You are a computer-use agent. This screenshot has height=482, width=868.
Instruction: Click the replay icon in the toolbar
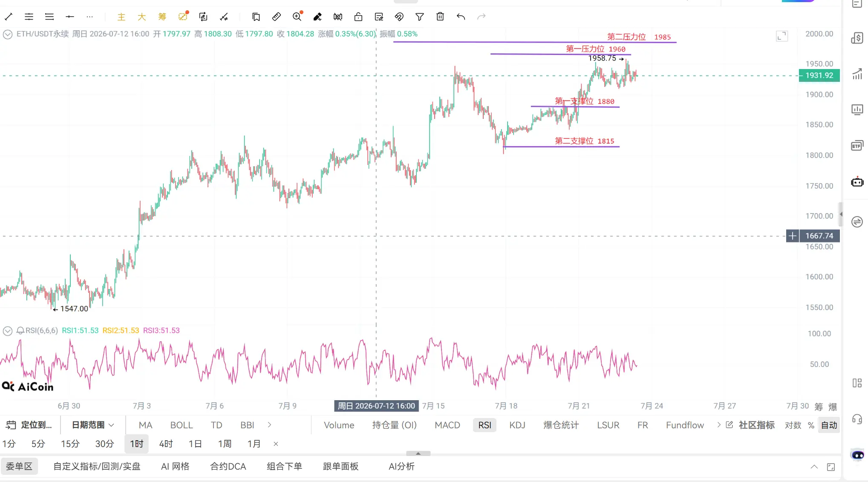203,17
